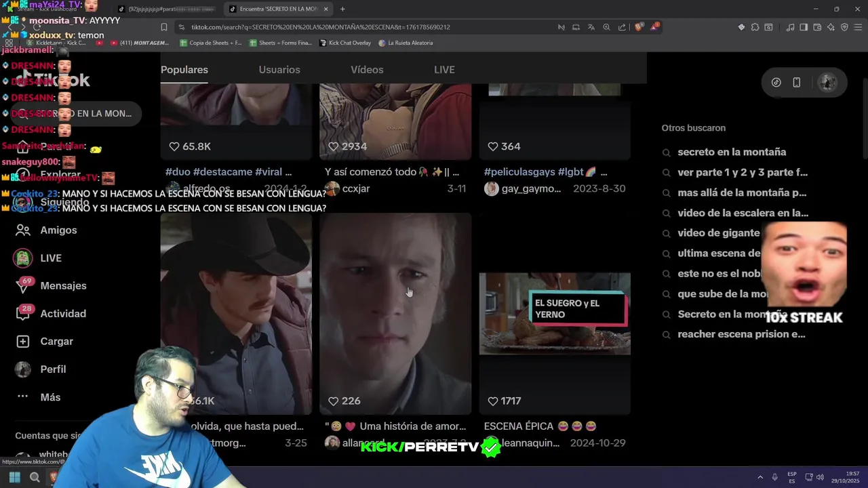Open the TikTok profile avatar top right

tap(827, 82)
